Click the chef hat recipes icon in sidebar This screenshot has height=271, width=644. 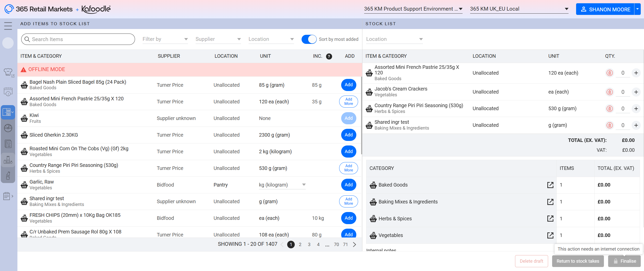click(x=8, y=72)
